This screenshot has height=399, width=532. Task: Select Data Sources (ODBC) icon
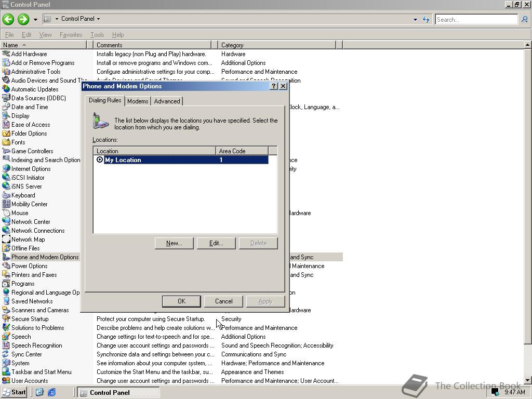click(6, 98)
